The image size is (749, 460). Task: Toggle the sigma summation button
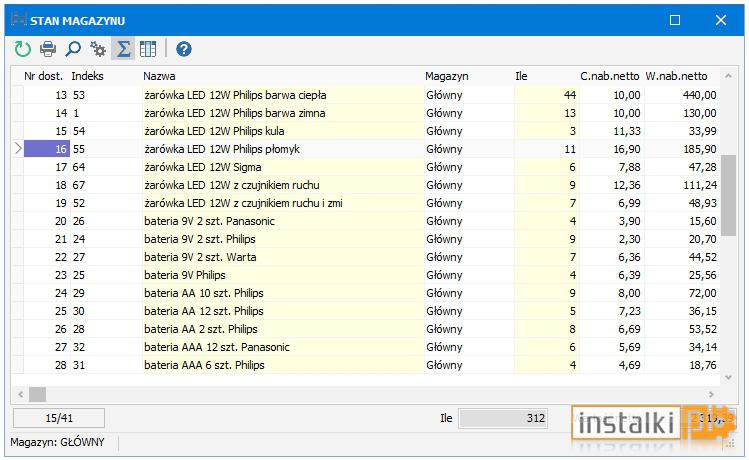pyautogui.click(x=123, y=49)
